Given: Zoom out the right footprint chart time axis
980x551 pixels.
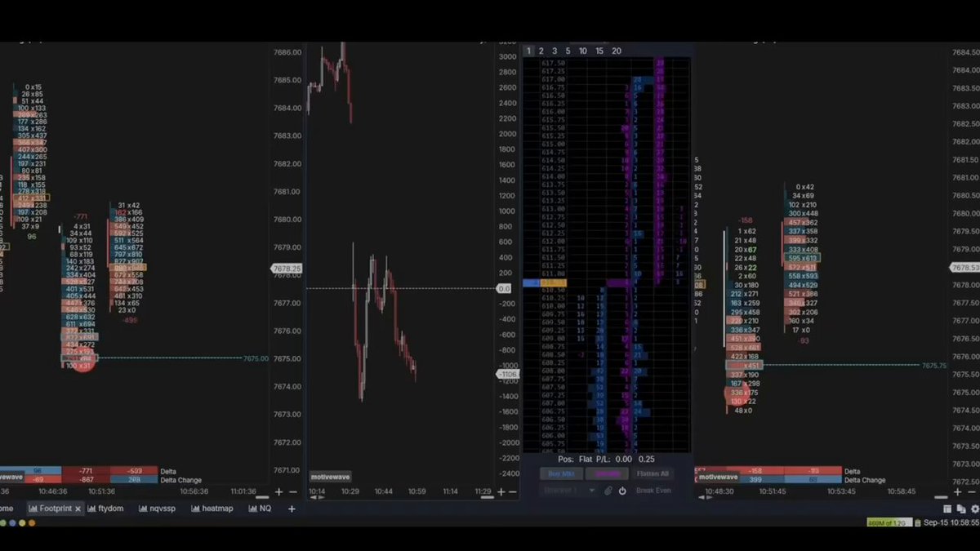Looking at the screenshot, I should point(973,492).
